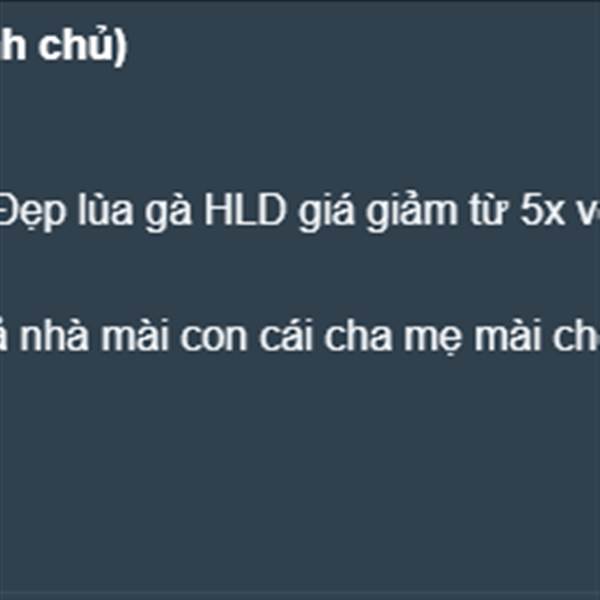Click the empty dark area below the text
The image size is (600, 600).
coord(300,478)
